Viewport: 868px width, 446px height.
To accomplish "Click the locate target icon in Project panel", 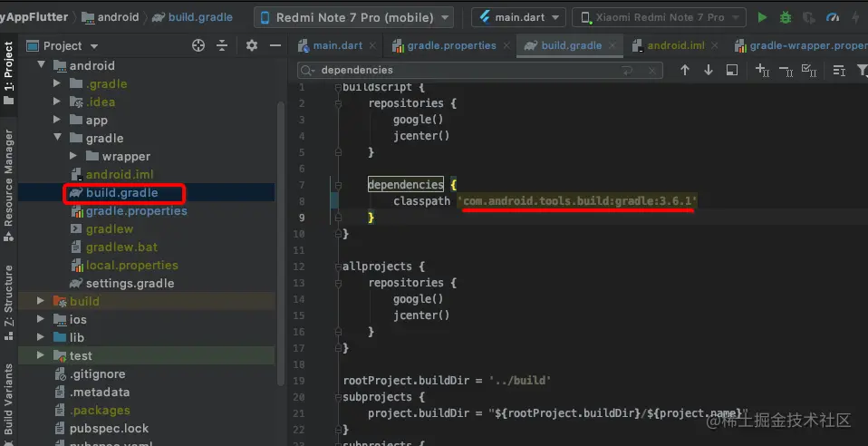I will [x=198, y=45].
